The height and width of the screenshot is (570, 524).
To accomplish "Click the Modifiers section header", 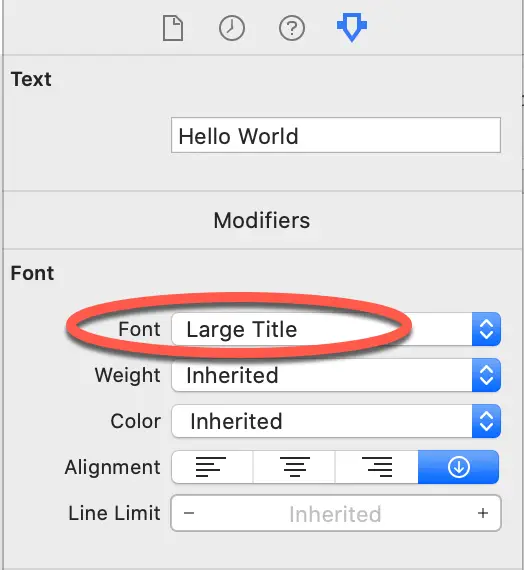I will click(262, 220).
